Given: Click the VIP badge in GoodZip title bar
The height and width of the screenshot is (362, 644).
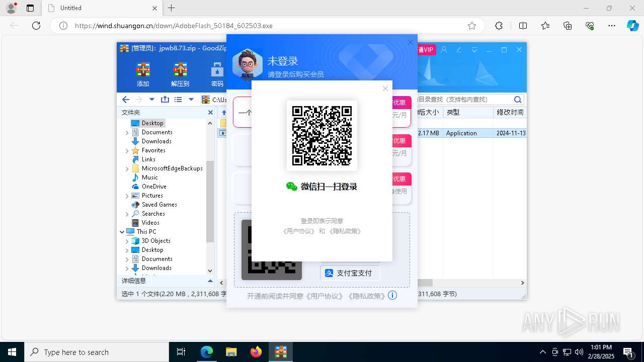Looking at the screenshot, I should click(x=426, y=50).
